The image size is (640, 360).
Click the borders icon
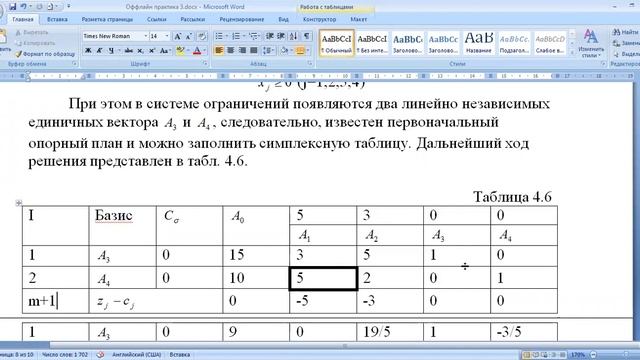(300, 50)
